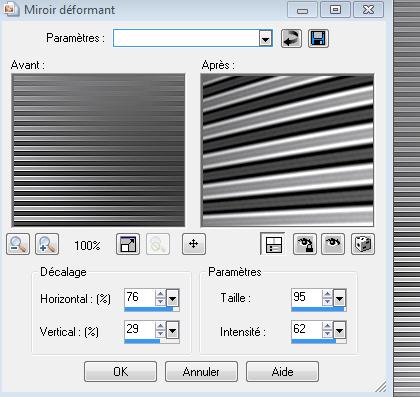Toggle the proof on image eye button
Image resolution: width=420 pixels, height=397 pixels.
click(x=333, y=244)
